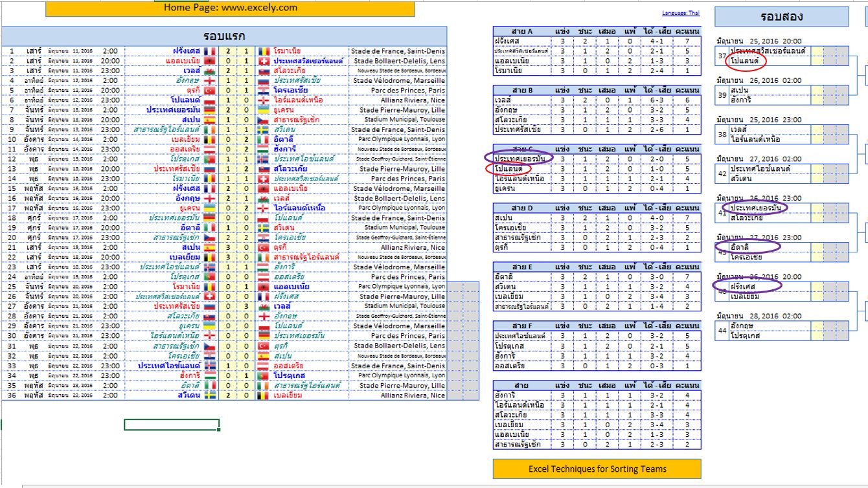Click 'โปรตุเกส' in round-two match 44
868x488 pixels.
click(747, 335)
